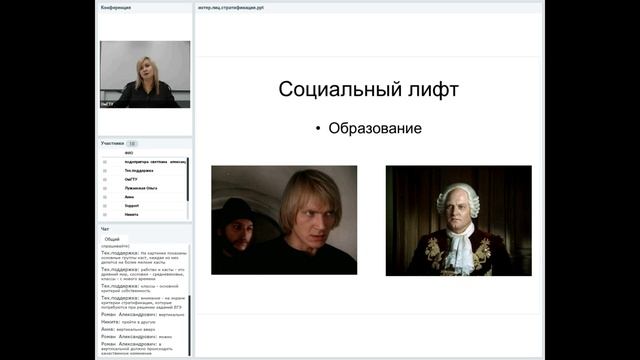Click the presentation file name title
Screen dimensions: 640x360
click(231, 7)
